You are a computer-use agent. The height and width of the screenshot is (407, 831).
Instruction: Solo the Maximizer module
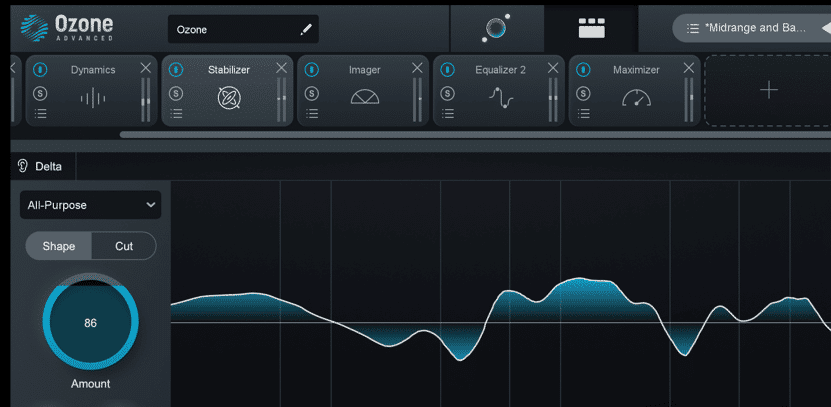(x=583, y=94)
